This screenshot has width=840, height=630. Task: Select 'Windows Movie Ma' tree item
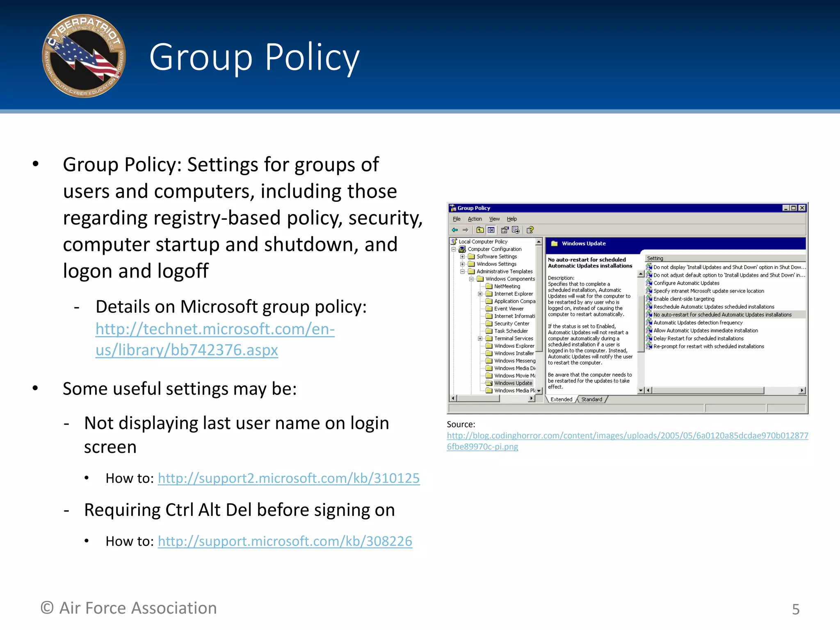515,376
